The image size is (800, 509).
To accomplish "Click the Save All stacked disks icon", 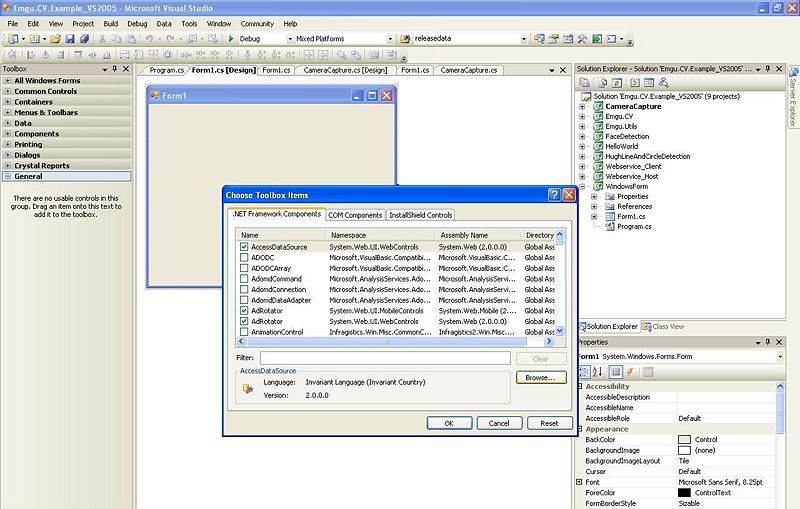I will click(x=84, y=39).
